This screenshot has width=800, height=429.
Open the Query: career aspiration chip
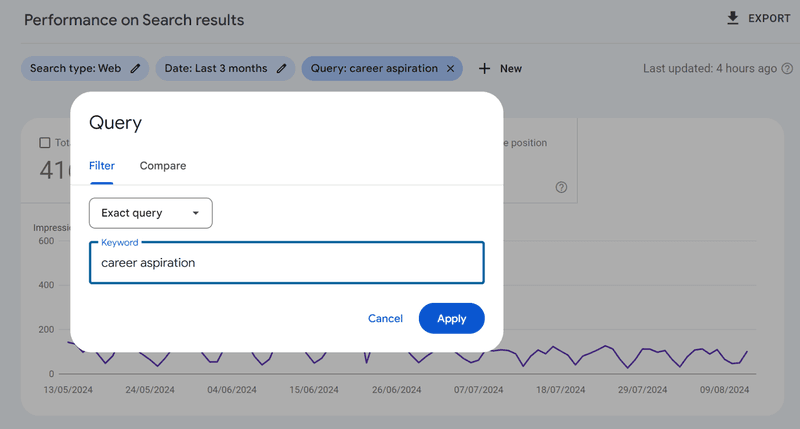coord(382,68)
